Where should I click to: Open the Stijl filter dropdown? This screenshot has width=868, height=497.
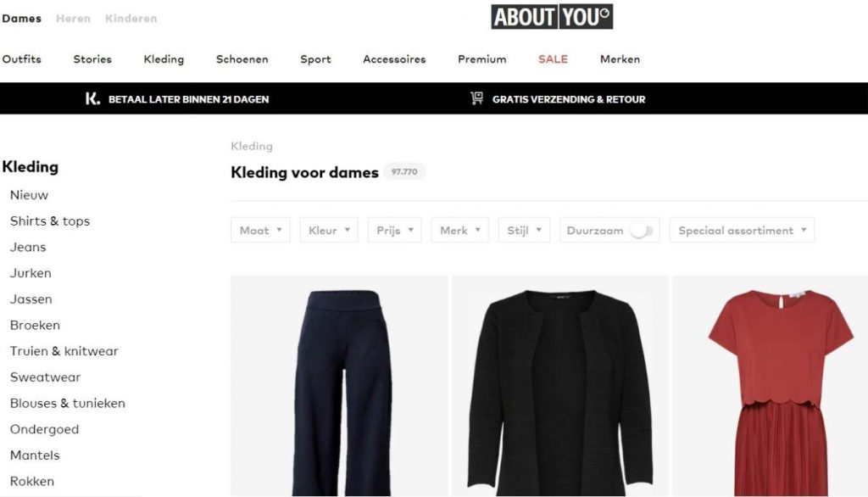point(524,230)
